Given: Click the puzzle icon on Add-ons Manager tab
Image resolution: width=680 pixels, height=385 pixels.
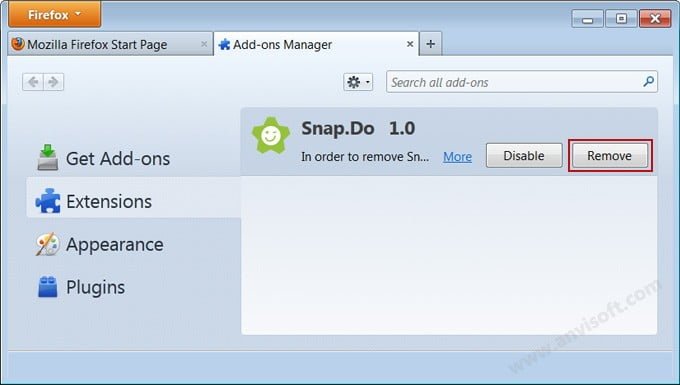Looking at the screenshot, I should (224, 44).
